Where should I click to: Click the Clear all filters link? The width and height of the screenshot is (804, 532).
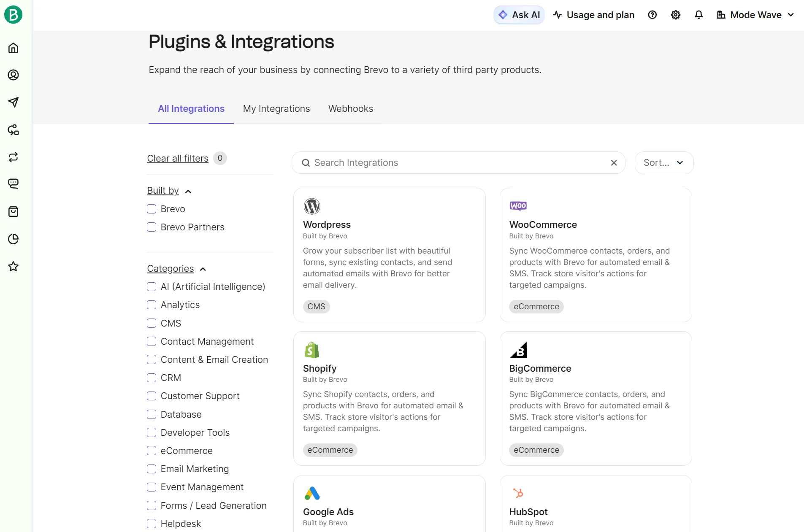(x=178, y=159)
